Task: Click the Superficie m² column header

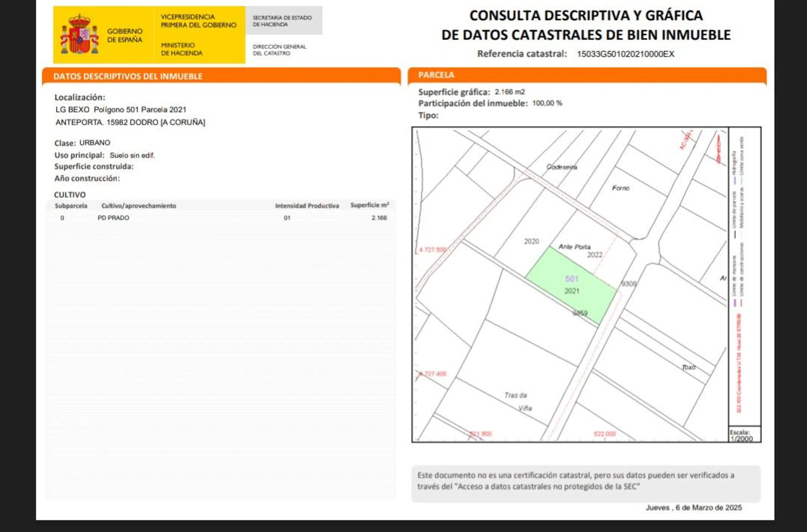Action: (x=369, y=205)
